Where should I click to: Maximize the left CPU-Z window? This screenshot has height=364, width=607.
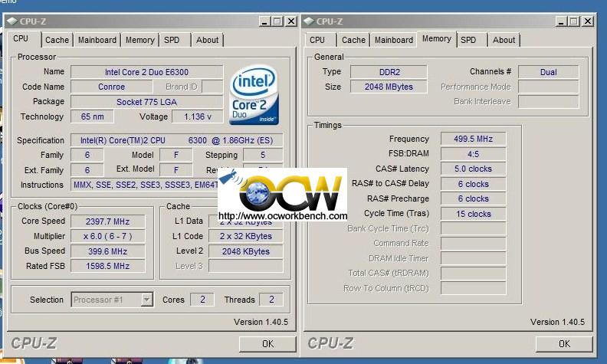click(x=277, y=21)
